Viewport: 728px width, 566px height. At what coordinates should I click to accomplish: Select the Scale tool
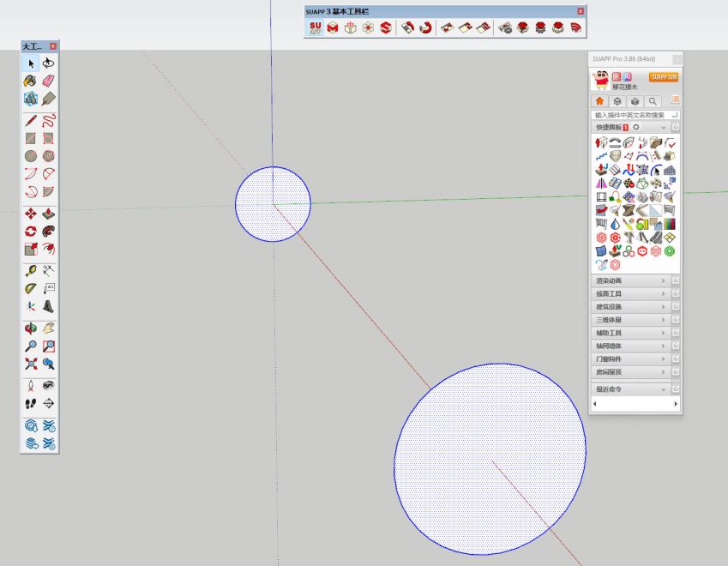(31, 249)
